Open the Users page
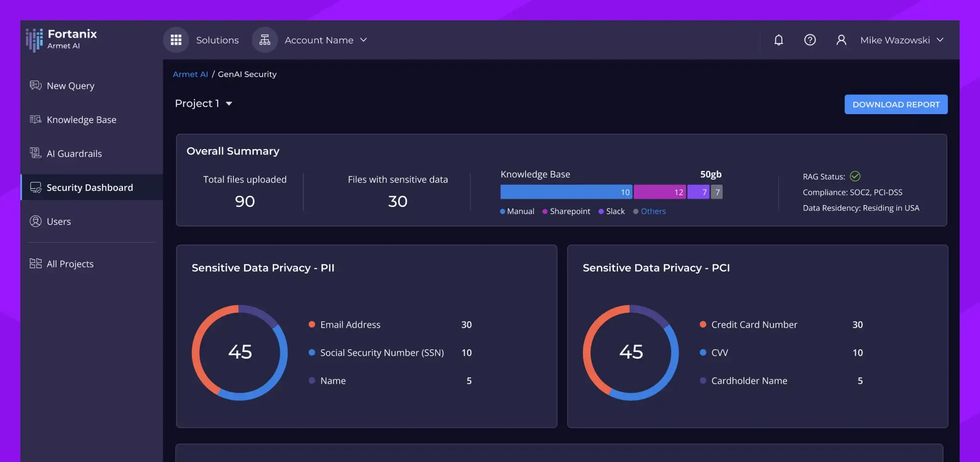This screenshot has width=980, height=462. (x=92, y=221)
